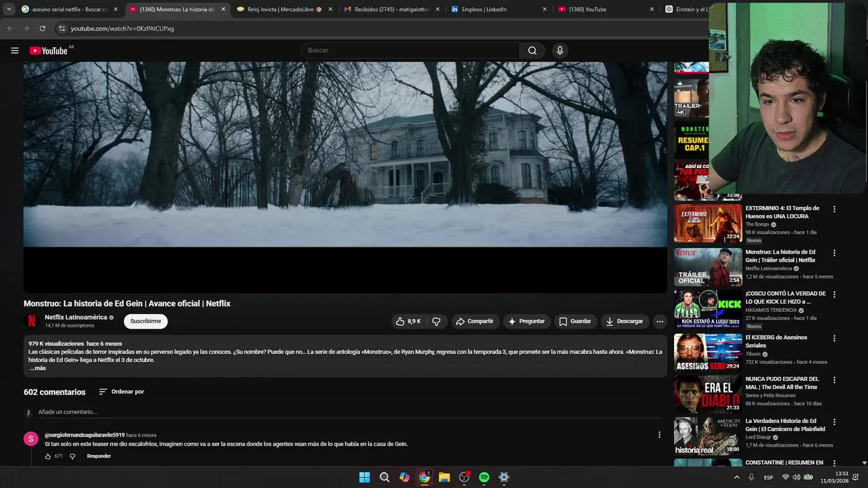Play historia real Ed Gein thumbnail 18:00

(x=708, y=436)
